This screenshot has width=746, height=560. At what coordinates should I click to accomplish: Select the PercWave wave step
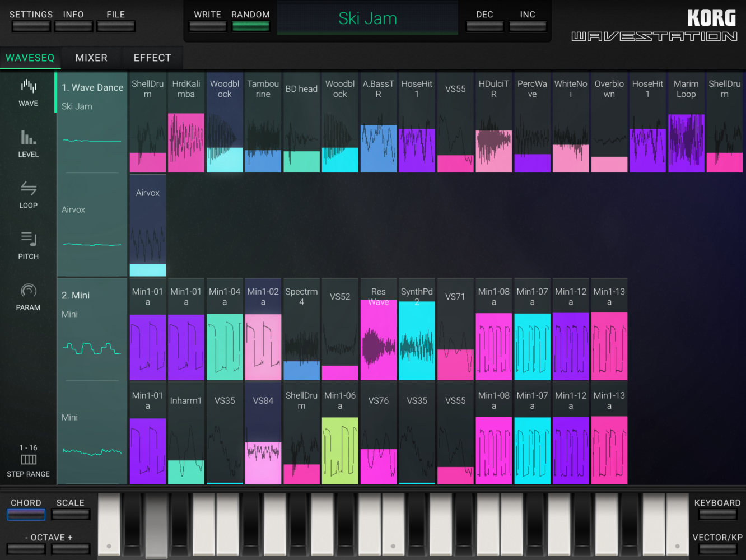(532, 122)
